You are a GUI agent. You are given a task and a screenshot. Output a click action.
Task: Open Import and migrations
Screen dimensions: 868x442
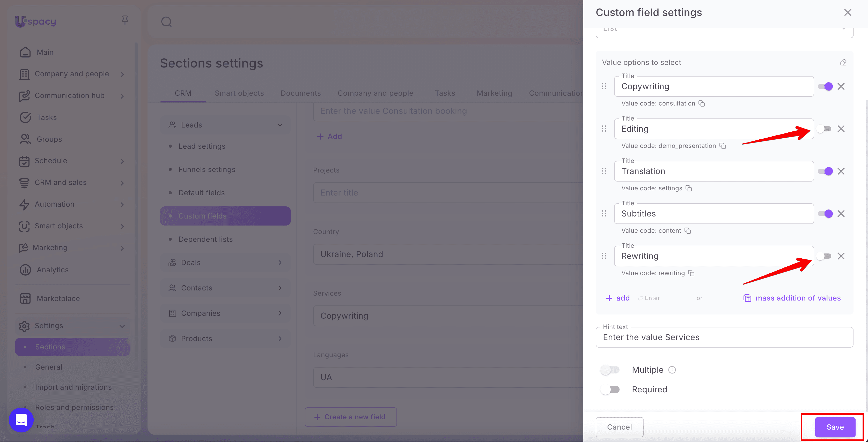(x=73, y=387)
